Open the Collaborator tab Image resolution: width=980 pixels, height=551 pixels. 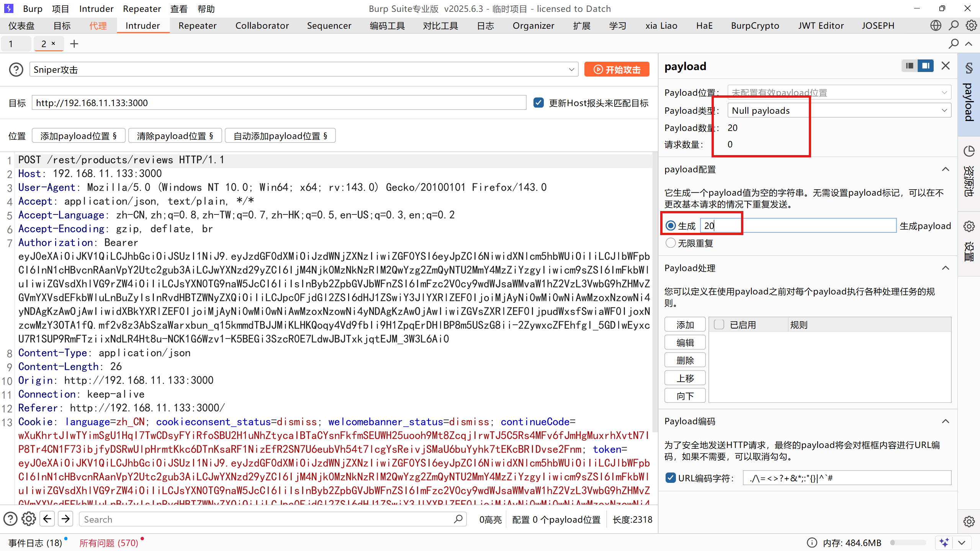[x=262, y=26]
